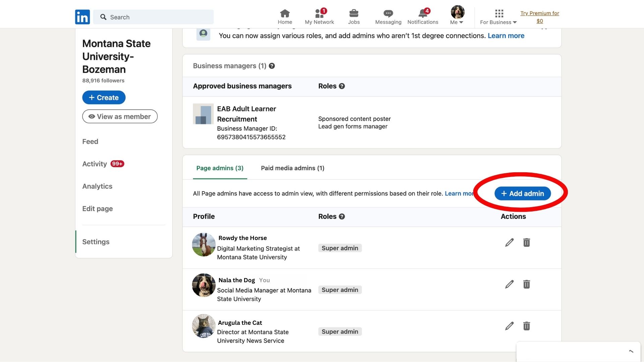Click the edit pencil icon for Rowdy the Horse
Screen dimensions: 644x362
[509, 242]
